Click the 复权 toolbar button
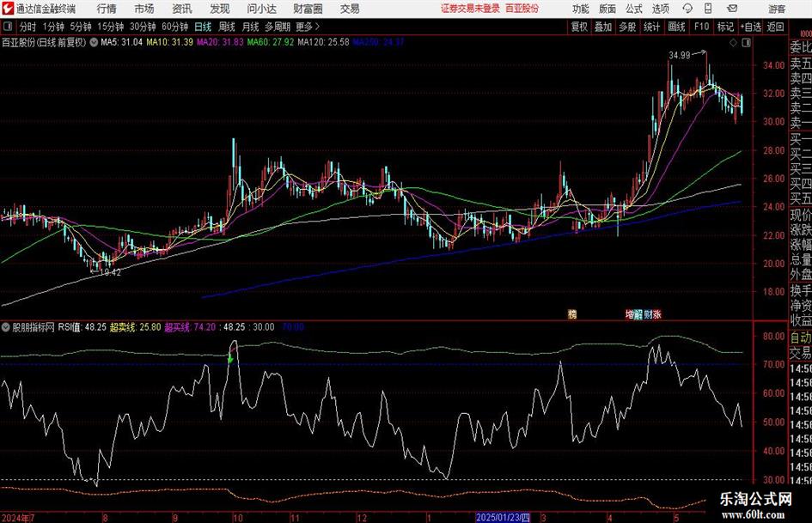Image resolution: width=812 pixels, height=523 pixels. (579, 27)
